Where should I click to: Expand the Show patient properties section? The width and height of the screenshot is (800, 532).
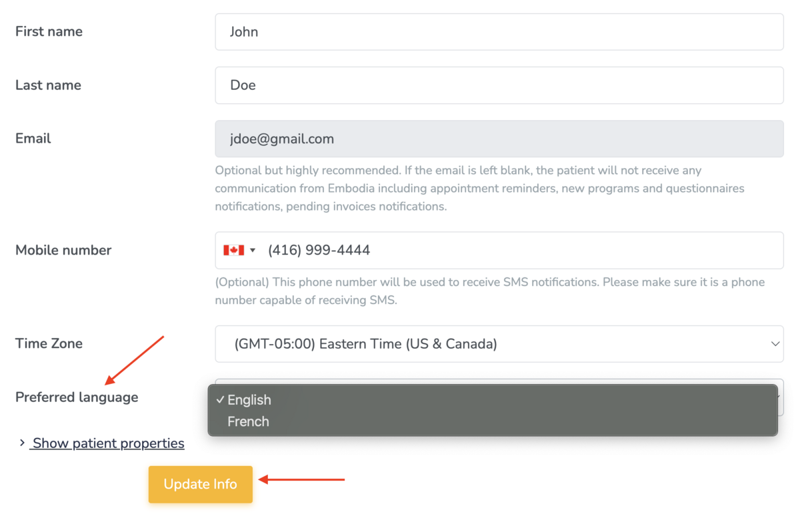[x=107, y=443]
